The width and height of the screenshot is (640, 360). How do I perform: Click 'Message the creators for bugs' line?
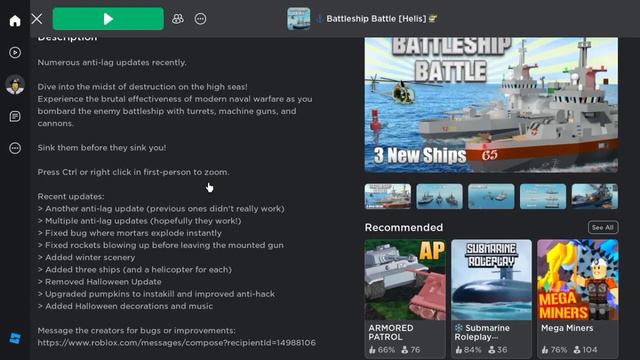[x=136, y=331]
